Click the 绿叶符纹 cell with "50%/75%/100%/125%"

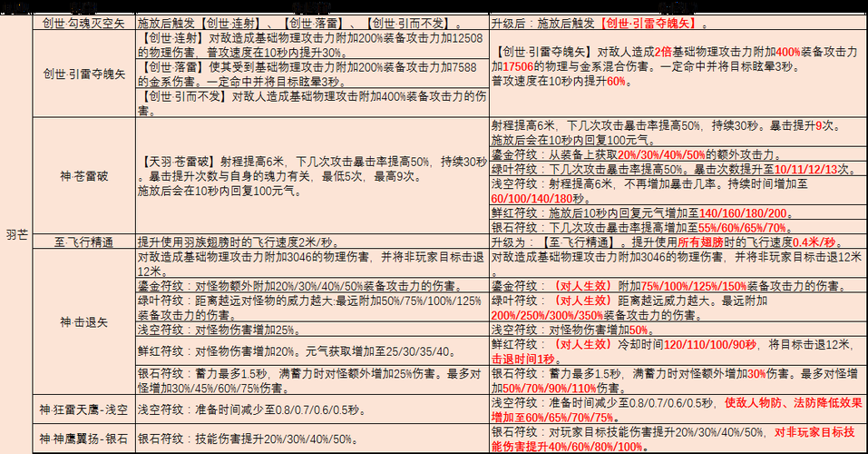coord(312,307)
